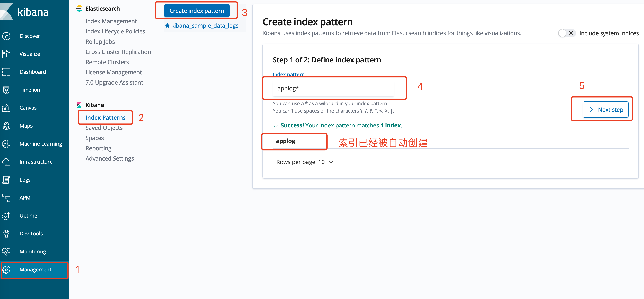
Task: Open Advanced Settings link
Action: [109, 158]
